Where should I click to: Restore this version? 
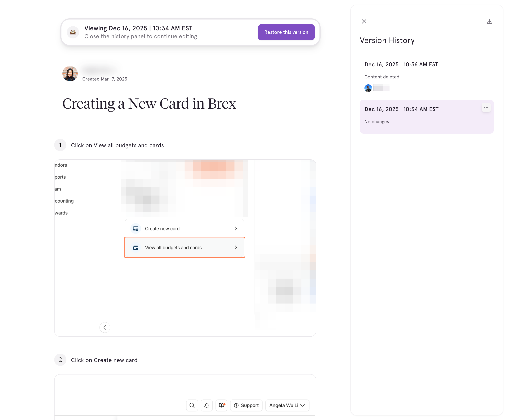click(286, 32)
